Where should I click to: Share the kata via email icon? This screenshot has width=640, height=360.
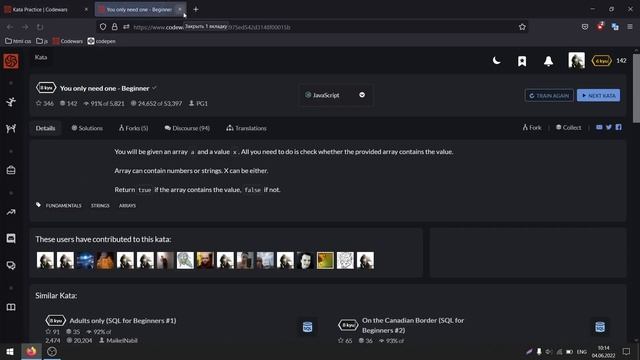tap(599, 127)
